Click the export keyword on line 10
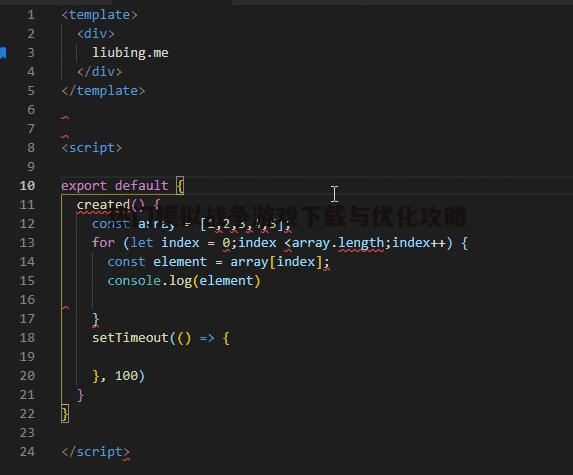Viewport: 573px width, 475px height. (84, 186)
